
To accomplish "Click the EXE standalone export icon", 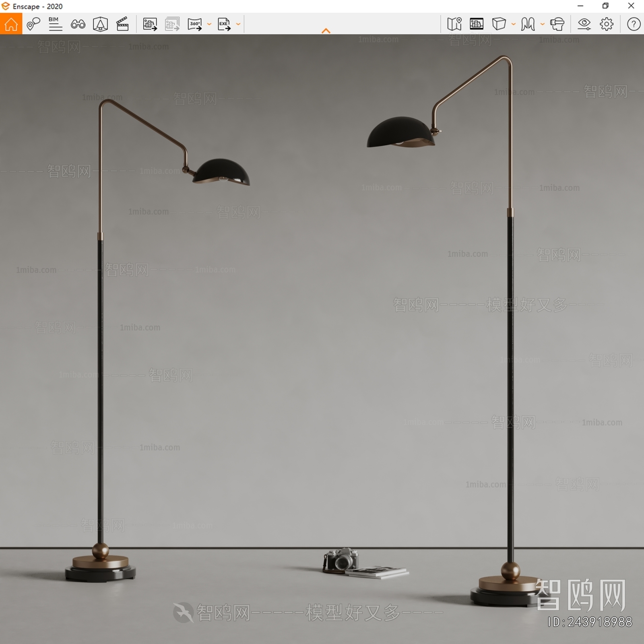I will [x=224, y=24].
